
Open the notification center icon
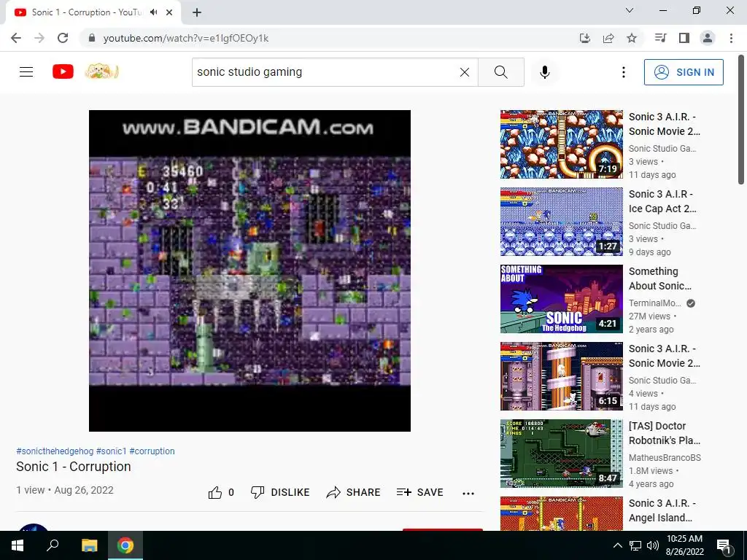point(724,546)
